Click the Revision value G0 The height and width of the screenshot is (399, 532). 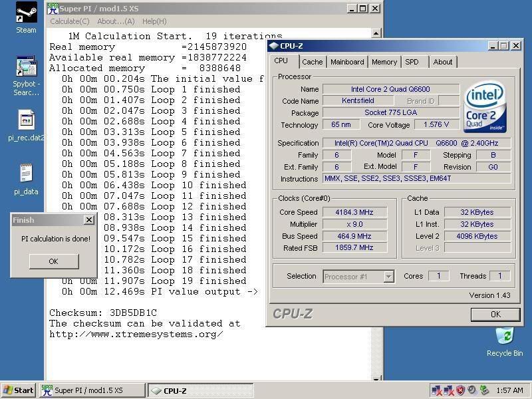pos(493,167)
